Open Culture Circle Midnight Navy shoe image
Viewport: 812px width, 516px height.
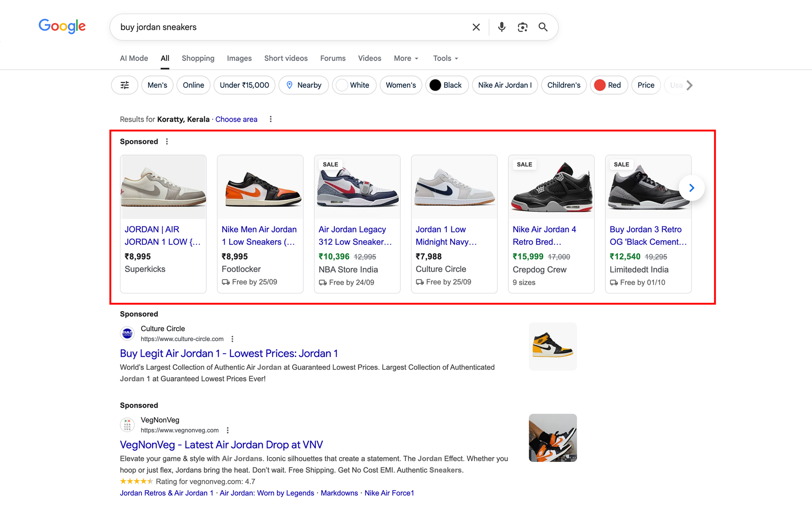(454, 187)
